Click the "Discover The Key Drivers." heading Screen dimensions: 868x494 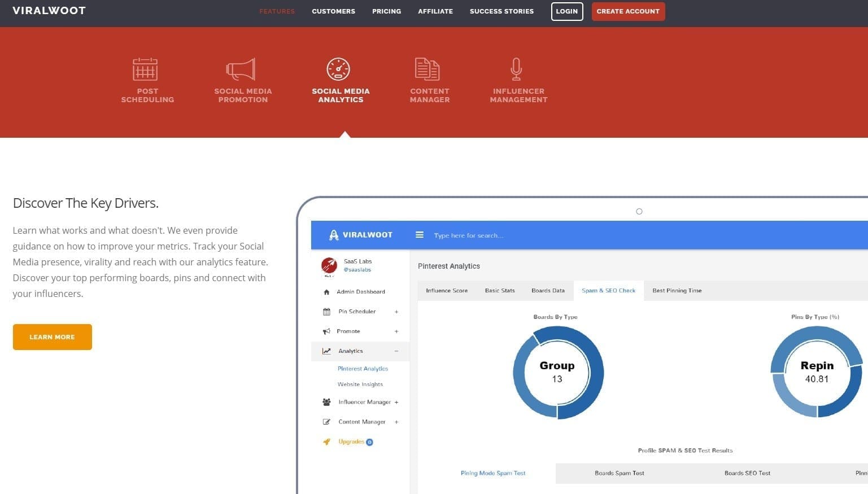86,203
